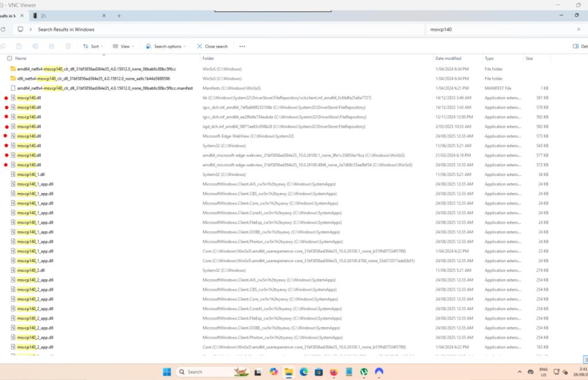Open Microsoft Edge from the taskbar
The height and width of the screenshot is (380, 588).
(304, 372)
